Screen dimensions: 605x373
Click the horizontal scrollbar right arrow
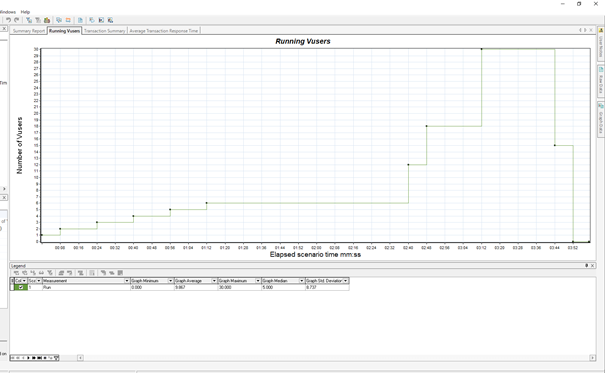click(592, 358)
